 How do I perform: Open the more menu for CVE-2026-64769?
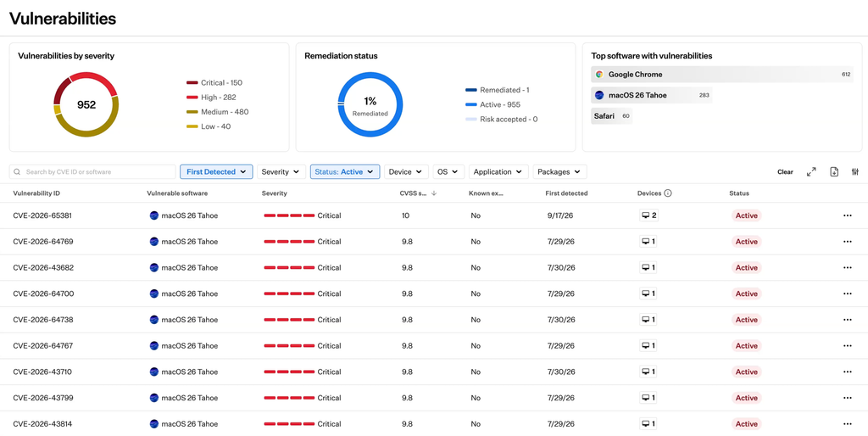pos(847,242)
